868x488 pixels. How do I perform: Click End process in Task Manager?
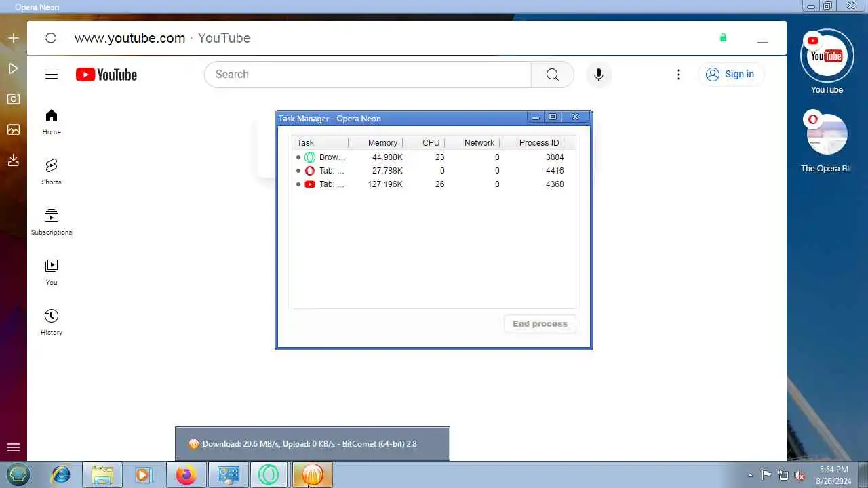540,324
